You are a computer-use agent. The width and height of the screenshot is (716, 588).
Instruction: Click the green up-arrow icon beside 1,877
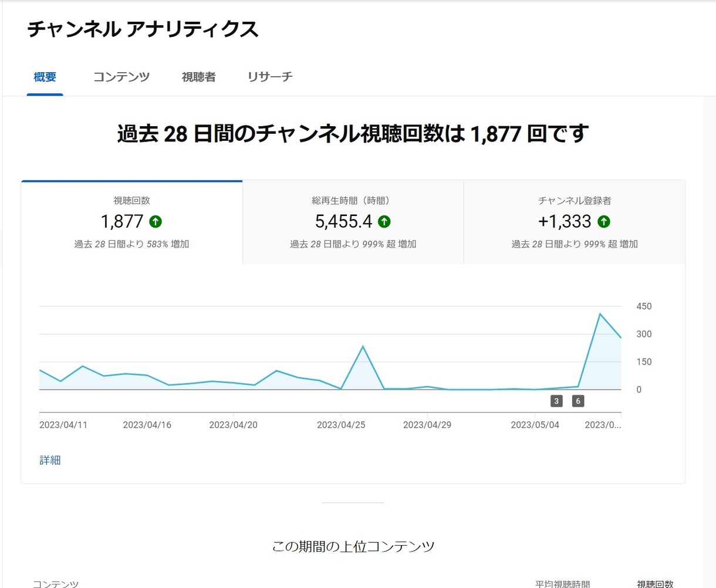click(156, 221)
